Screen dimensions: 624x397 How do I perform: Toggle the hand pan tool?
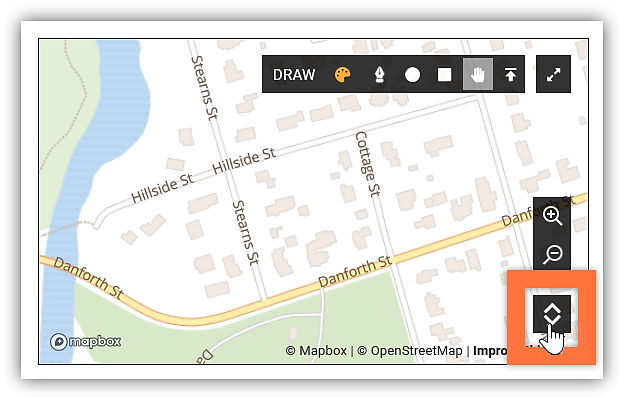click(x=478, y=74)
